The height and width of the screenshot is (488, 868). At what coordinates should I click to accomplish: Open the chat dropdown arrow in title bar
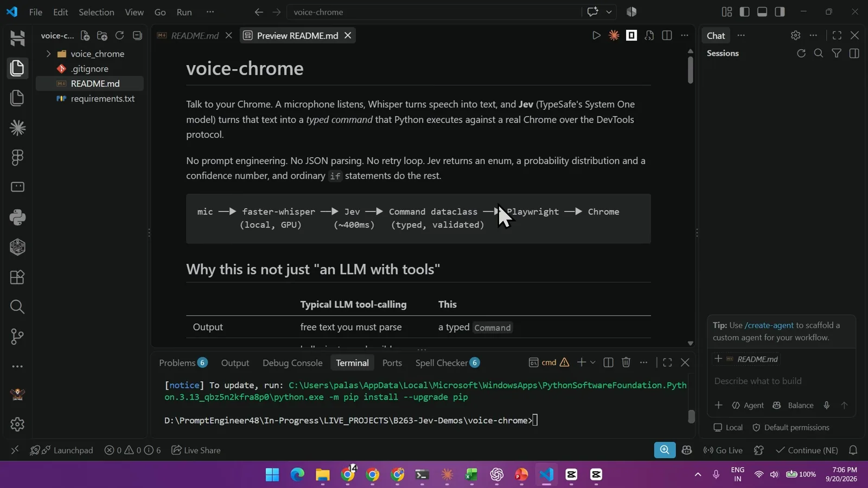tap(609, 12)
